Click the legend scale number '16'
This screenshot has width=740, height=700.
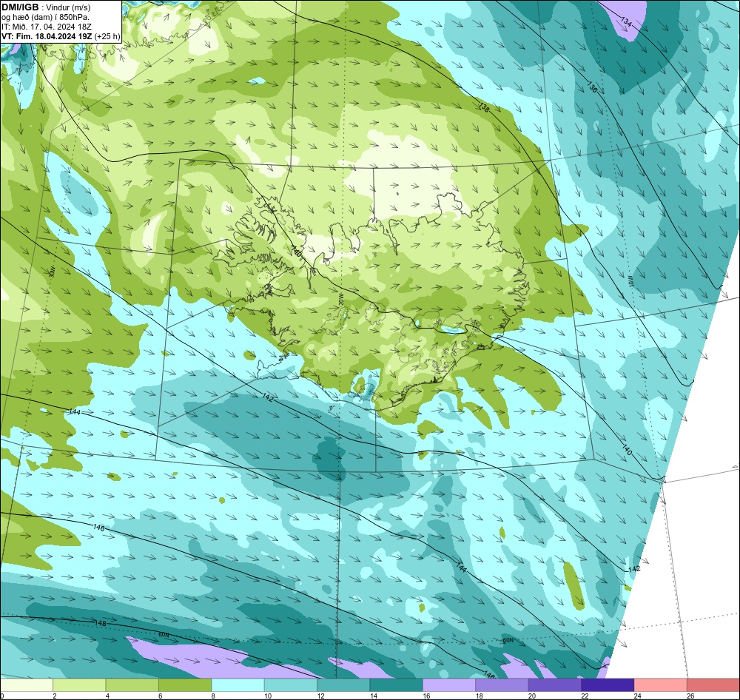pyautogui.click(x=426, y=696)
